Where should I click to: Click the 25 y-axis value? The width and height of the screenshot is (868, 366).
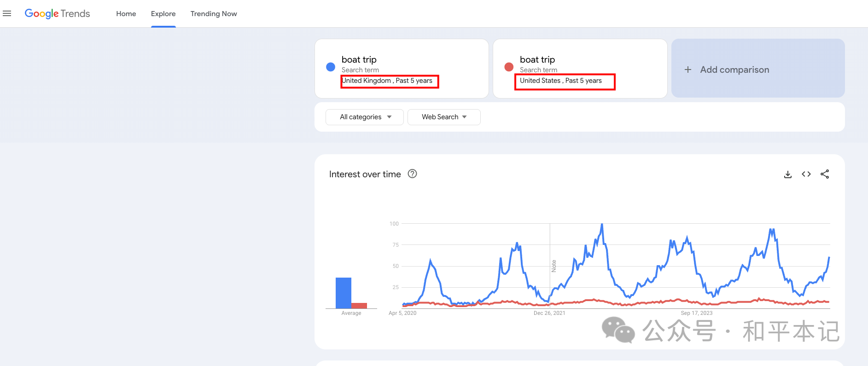tap(396, 287)
